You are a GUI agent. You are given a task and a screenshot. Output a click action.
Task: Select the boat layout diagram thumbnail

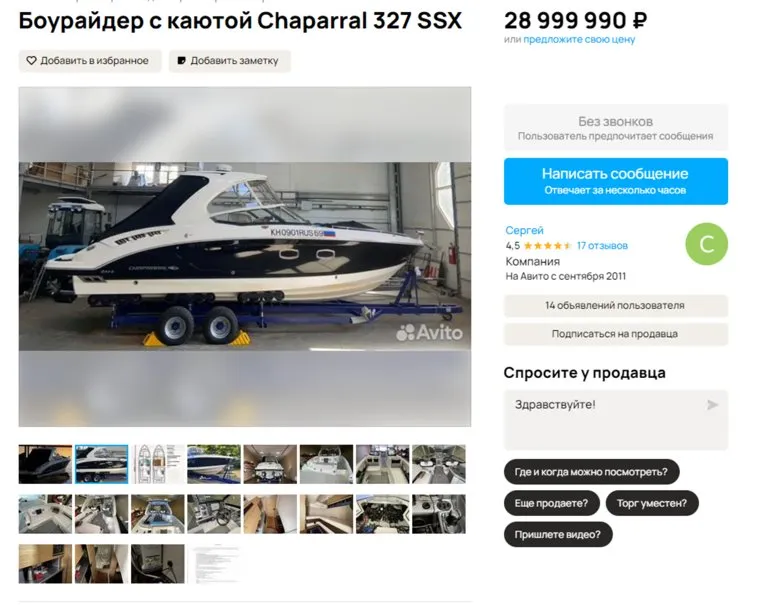pos(158,464)
